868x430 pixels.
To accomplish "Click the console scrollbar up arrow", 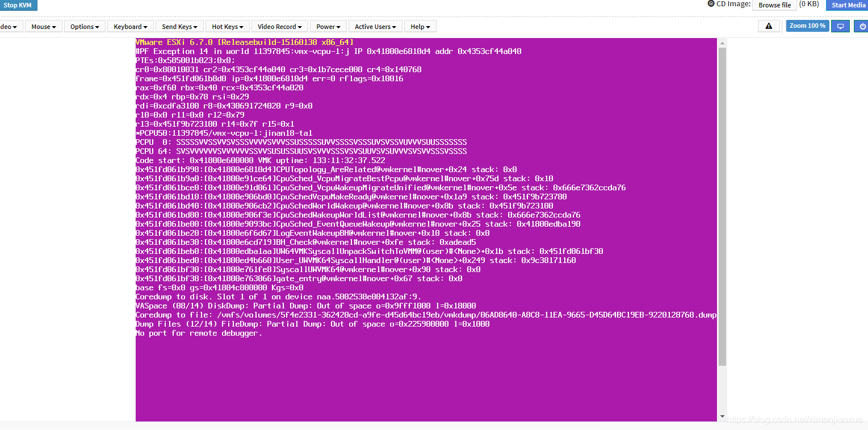I will pyautogui.click(x=722, y=43).
